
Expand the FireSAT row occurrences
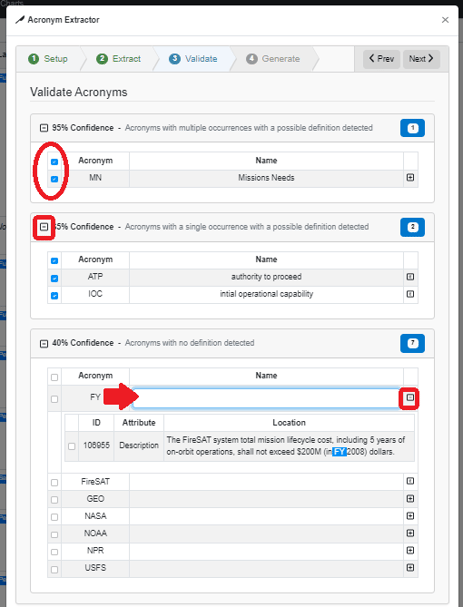410,481
